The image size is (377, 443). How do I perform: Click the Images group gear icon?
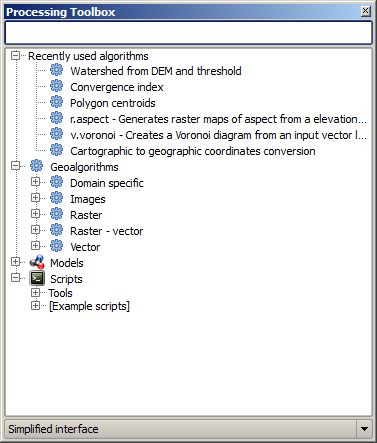pyautogui.click(x=56, y=198)
